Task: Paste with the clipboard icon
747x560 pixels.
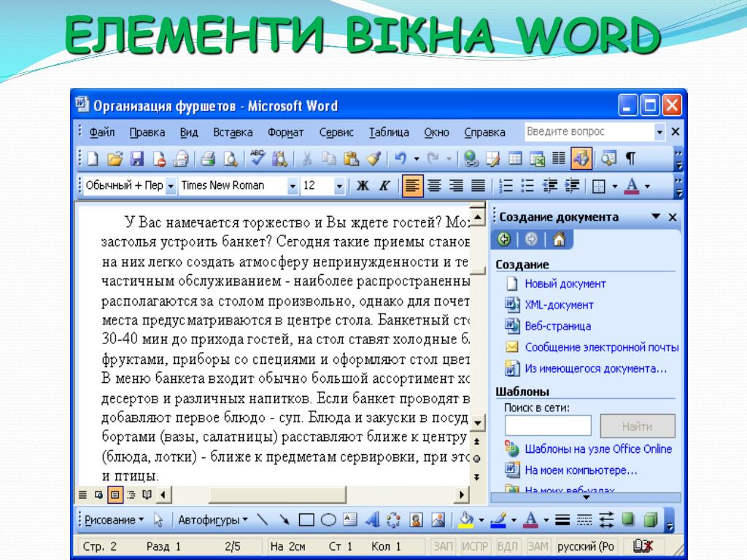Action: 351,158
